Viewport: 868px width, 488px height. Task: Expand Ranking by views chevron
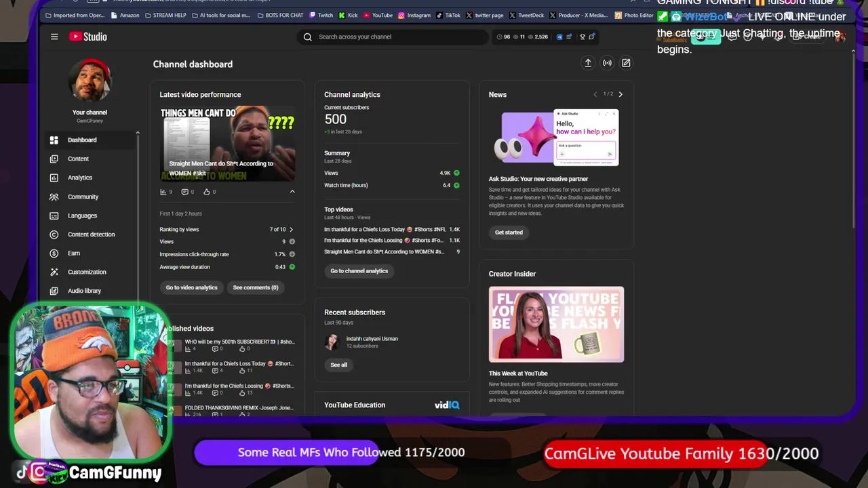[x=292, y=229]
